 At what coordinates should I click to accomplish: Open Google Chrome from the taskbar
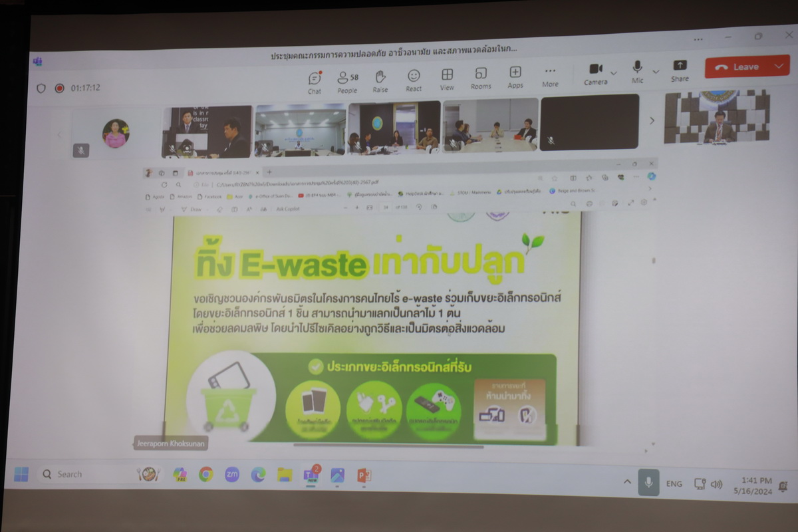tap(205, 474)
